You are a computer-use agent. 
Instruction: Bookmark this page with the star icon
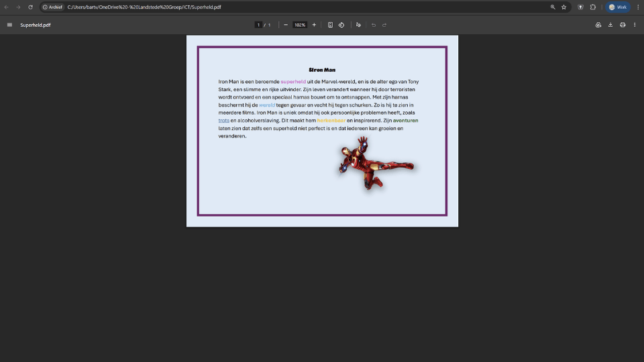564,7
